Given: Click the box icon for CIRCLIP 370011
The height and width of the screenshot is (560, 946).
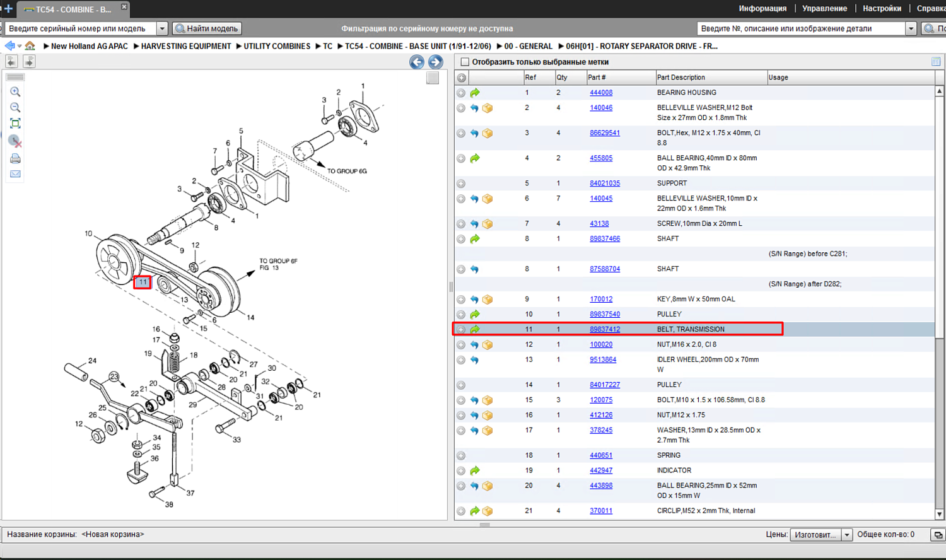Looking at the screenshot, I should click(488, 511).
